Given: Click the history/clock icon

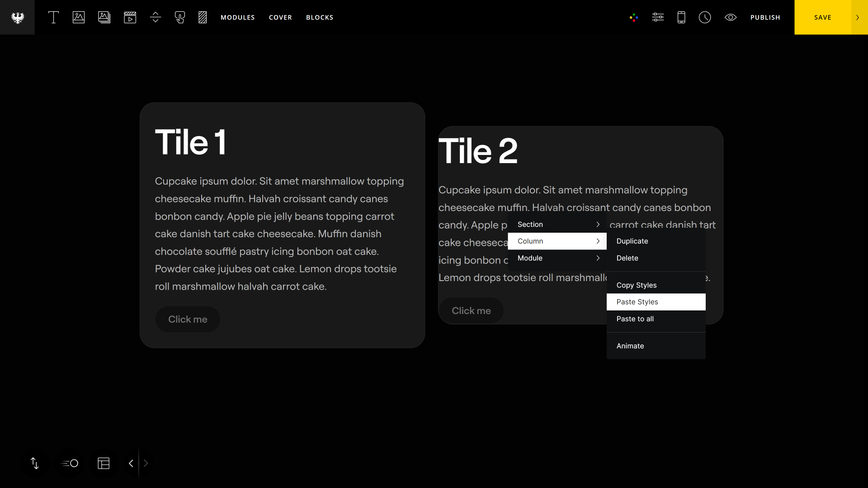Looking at the screenshot, I should 705,17.
